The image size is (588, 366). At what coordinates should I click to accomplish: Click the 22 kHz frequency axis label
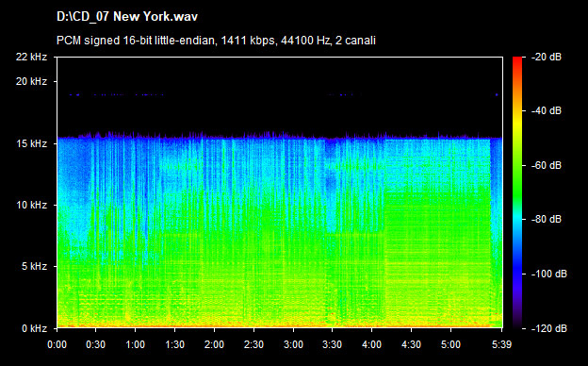click(x=31, y=57)
